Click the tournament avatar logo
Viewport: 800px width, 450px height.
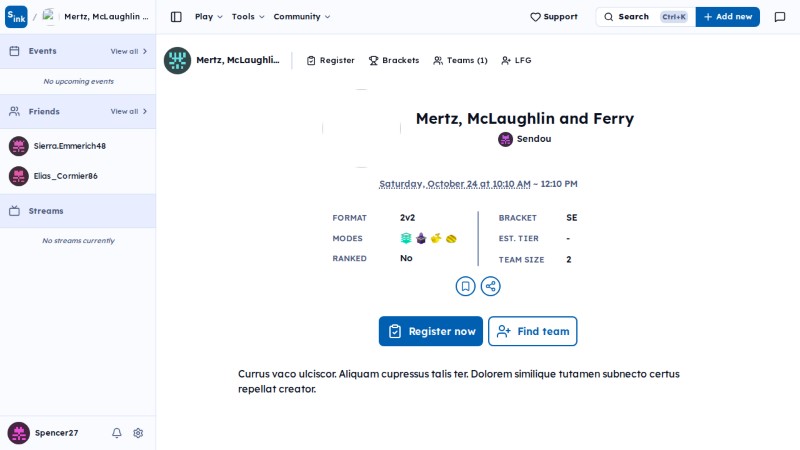(177, 60)
